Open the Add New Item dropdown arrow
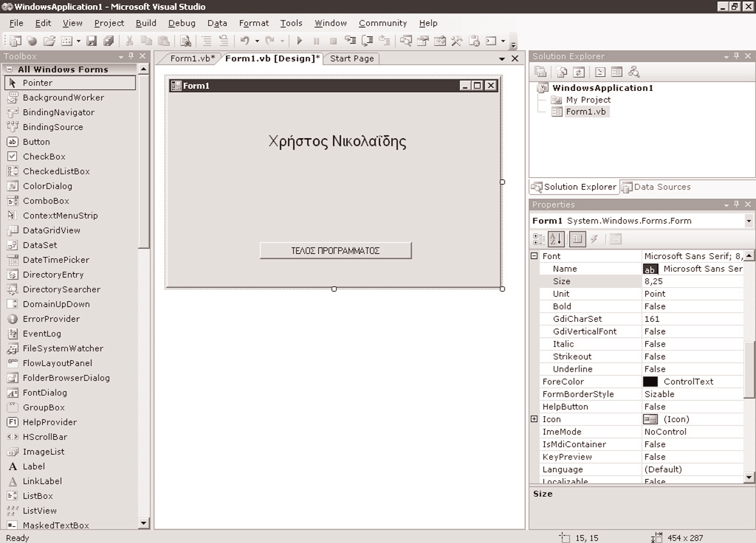The height and width of the screenshot is (543, 756). pos(78,41)
